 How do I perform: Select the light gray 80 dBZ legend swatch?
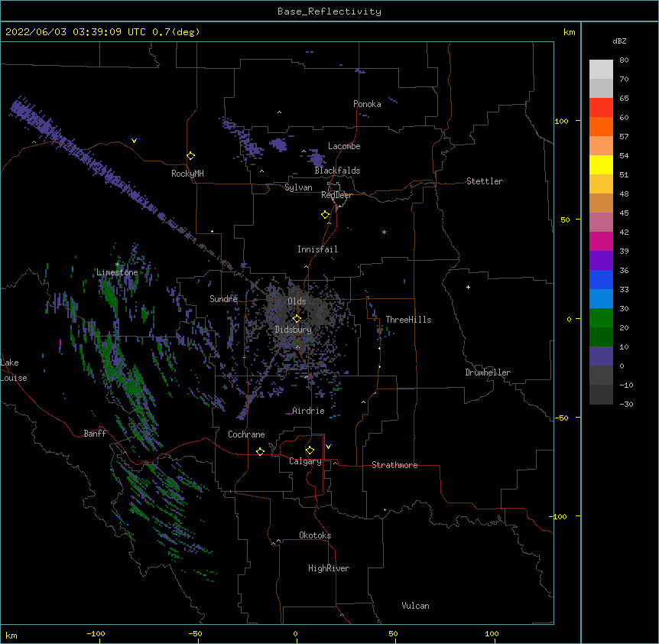click(x=601, y=69)
